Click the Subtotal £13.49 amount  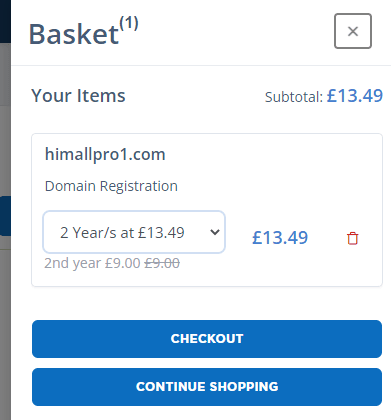click(355, 96)
